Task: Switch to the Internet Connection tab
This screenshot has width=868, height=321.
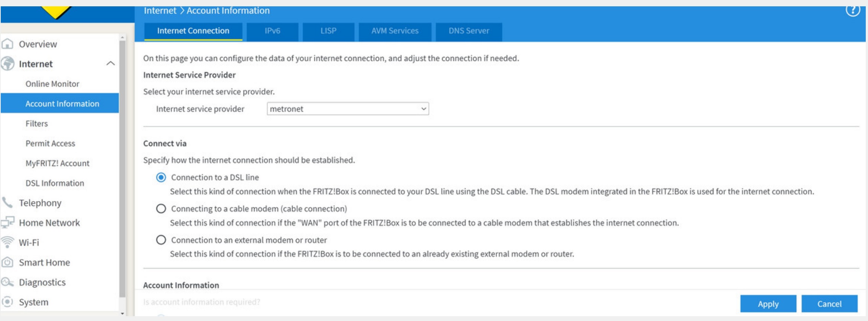Action: click(193, 31)
